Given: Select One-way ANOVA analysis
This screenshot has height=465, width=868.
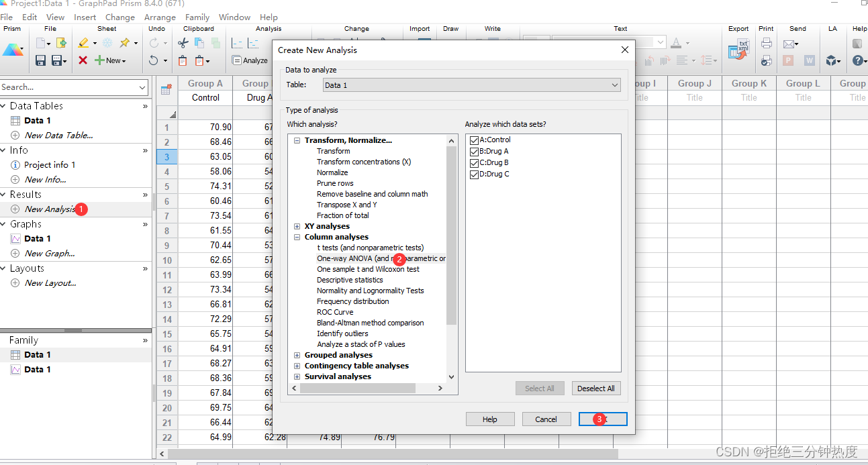Looking at the screenshot, I should pos(381,258).
